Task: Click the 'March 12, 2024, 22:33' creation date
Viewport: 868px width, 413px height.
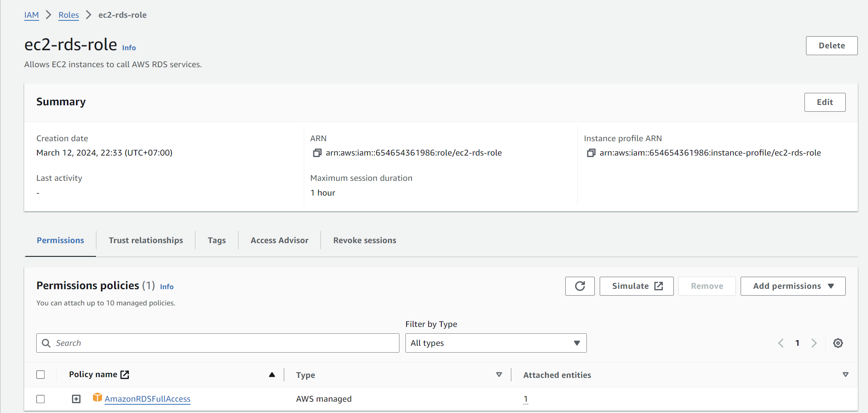Action: [104, 153]
